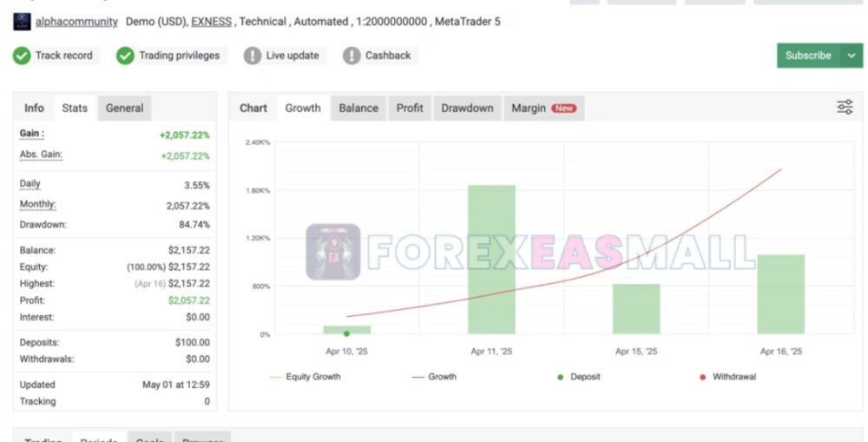Click the Cashback exclamation icon

coord(352,56)
